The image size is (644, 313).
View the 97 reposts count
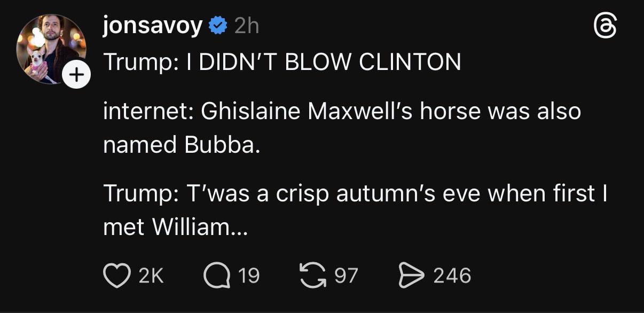tap(346, 276)
